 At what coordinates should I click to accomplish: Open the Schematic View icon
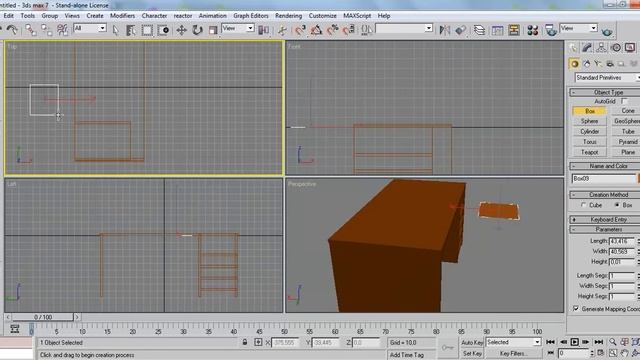click(514, 30)
